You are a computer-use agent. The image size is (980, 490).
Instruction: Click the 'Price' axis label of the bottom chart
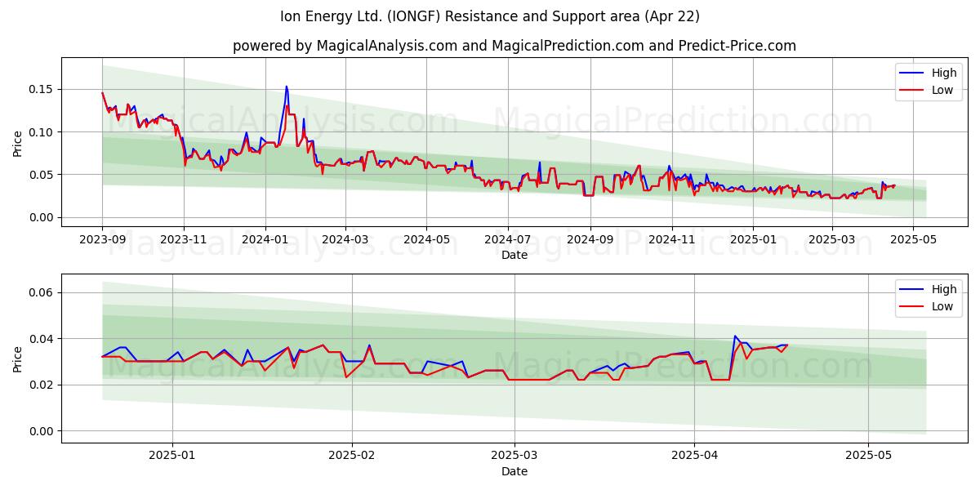18,359
